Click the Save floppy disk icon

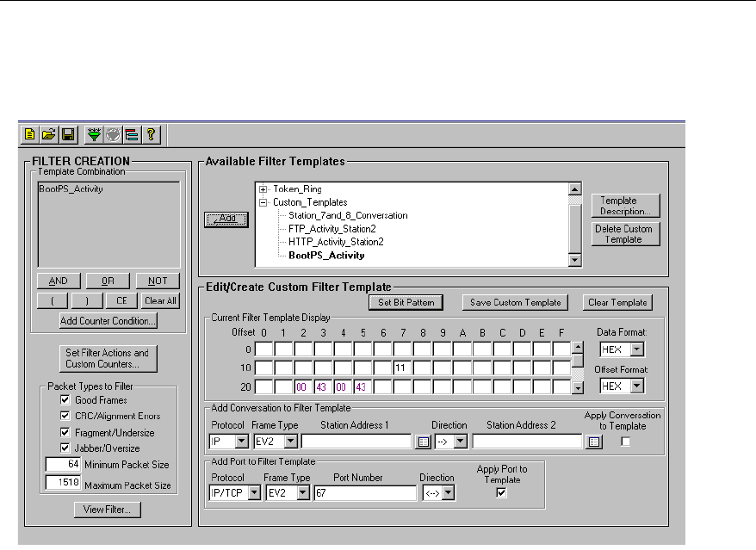pos(68,134)
